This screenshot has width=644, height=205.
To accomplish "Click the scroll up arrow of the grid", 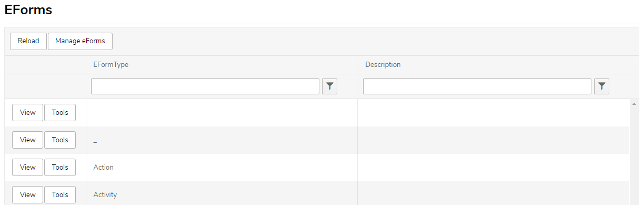I will tap(634, 104).
